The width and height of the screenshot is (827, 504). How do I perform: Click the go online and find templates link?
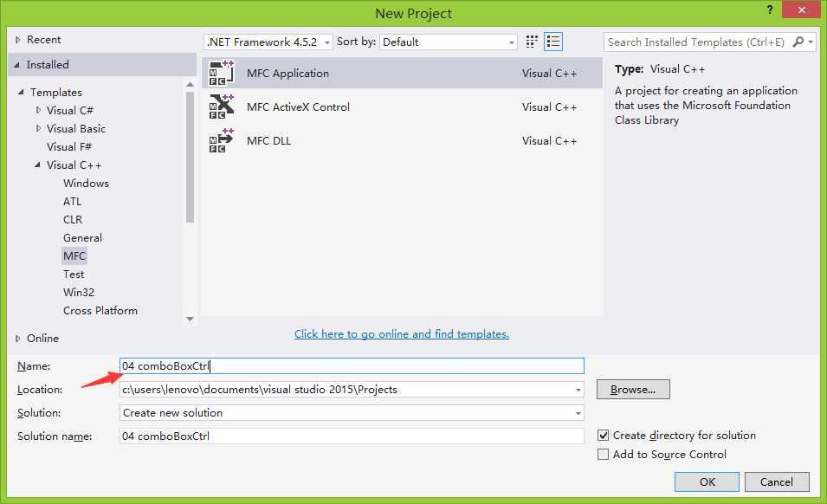[x=401, y=333]
